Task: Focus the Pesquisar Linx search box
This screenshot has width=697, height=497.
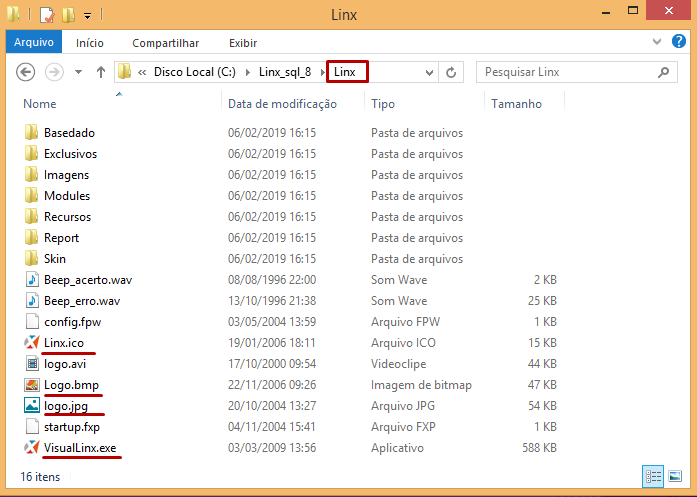Action: tap(577, 72)
